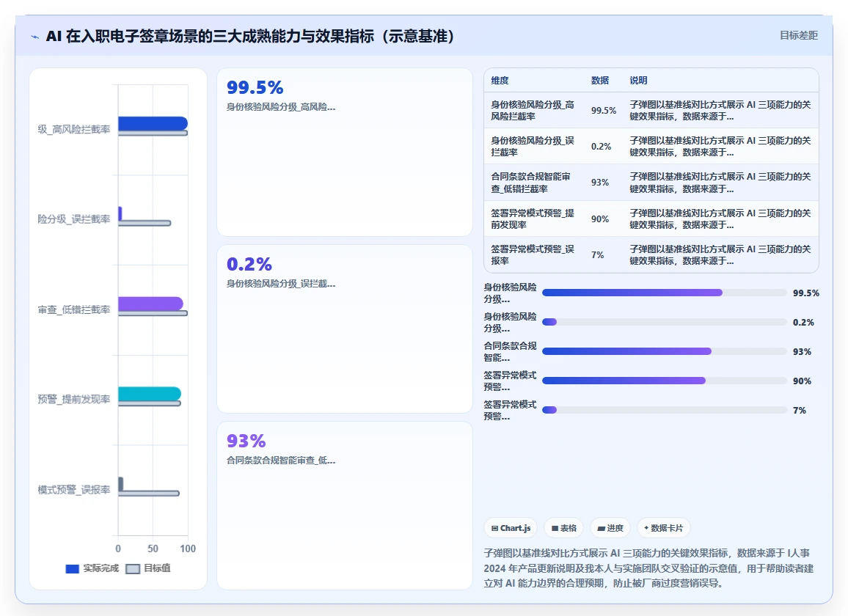Image resolution: width=848 pixels, height=616 pixels.
Task: Click the progress bar showing 7%
Action: pos(664,410)
